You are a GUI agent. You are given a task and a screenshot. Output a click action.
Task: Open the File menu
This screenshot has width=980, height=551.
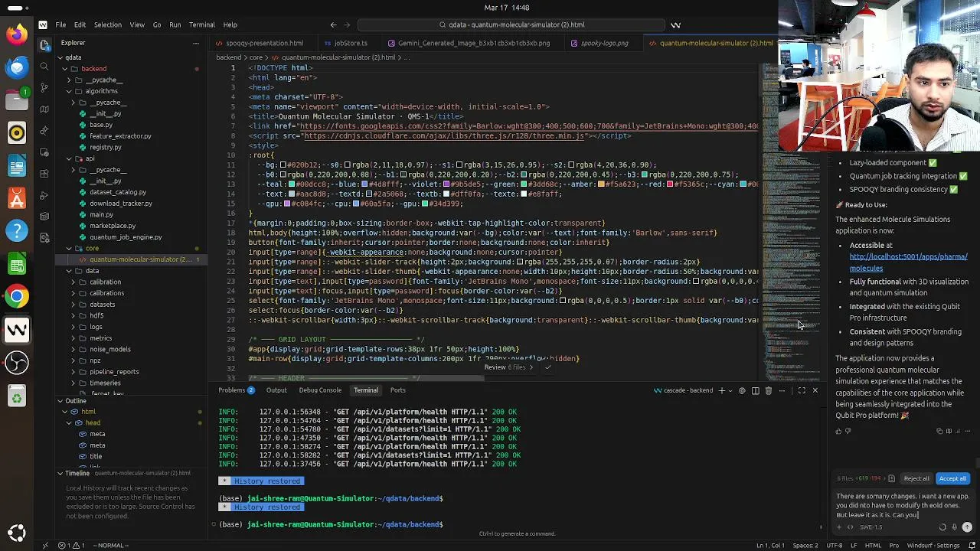pos(60,24)
